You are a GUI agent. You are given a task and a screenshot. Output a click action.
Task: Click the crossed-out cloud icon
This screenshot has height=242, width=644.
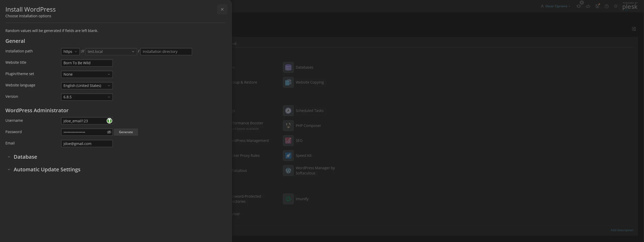588,6
